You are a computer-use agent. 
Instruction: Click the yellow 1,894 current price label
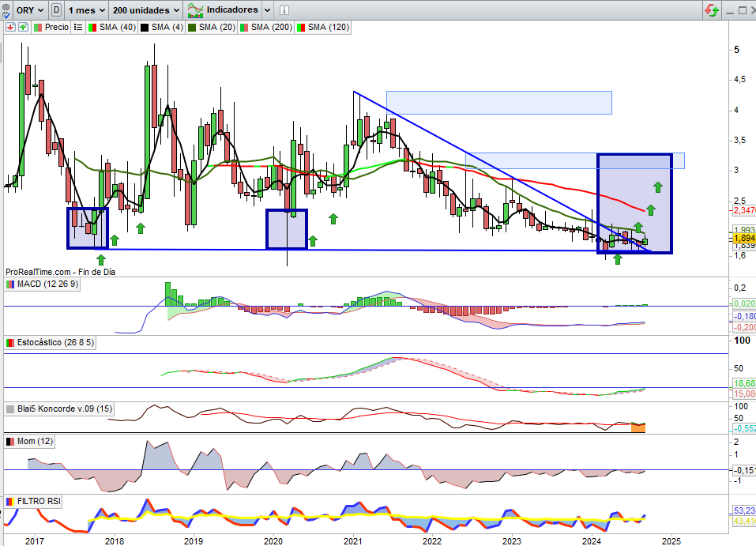point(744,239)
